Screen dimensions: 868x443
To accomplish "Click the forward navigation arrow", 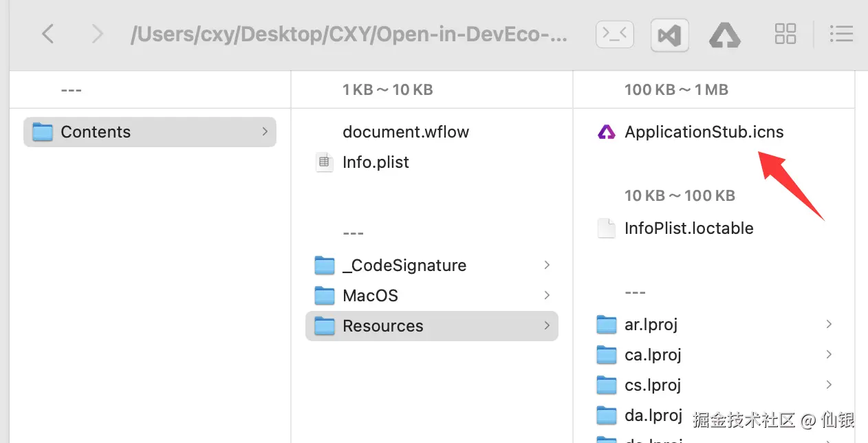I will [97, 34].
